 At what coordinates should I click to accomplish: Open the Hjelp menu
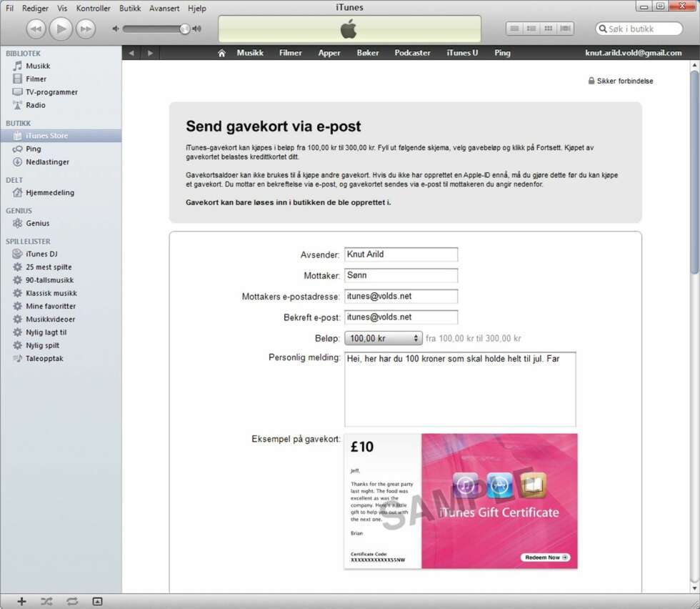click(x=197, y=8)
